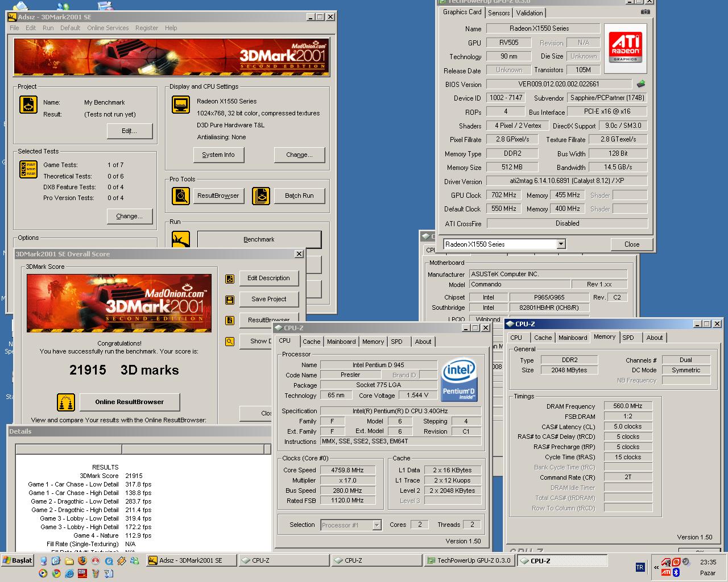The width and height of the screenshot is (728, 582).
Task: Click the magnifier icon beside the Show button
Action: [230, 342]
